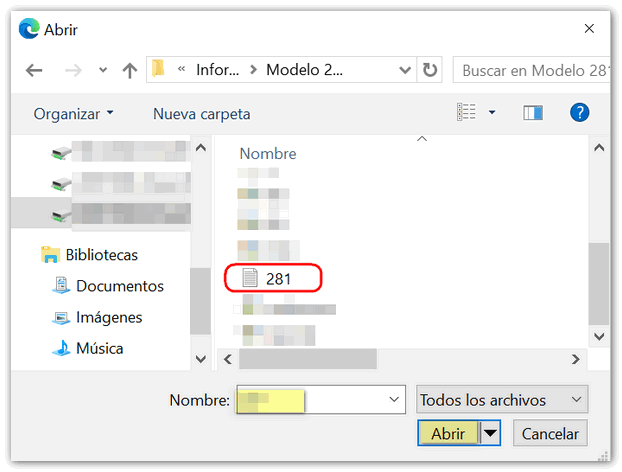Toggle the preview pane icon
Screen dimensions: 622x472
tap(532, 113)
